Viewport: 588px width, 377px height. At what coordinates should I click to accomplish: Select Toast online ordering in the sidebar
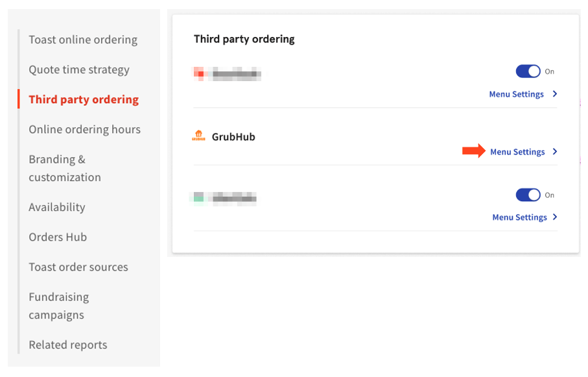83,40
